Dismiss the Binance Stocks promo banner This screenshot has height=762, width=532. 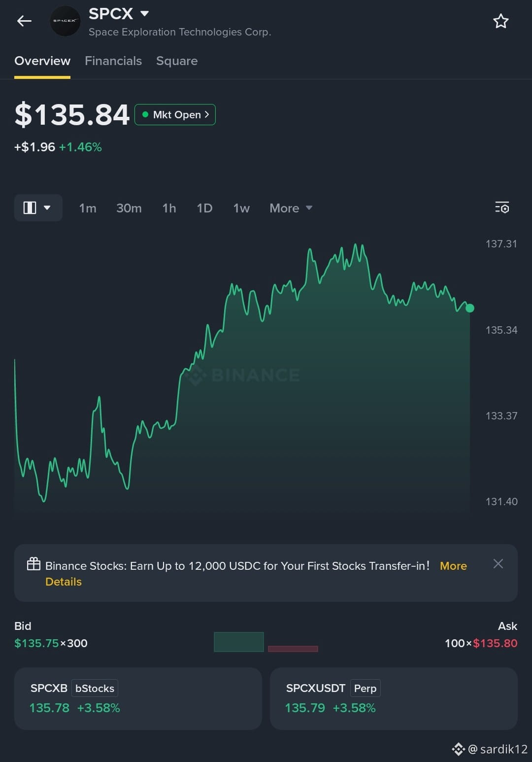pos(498,563)
